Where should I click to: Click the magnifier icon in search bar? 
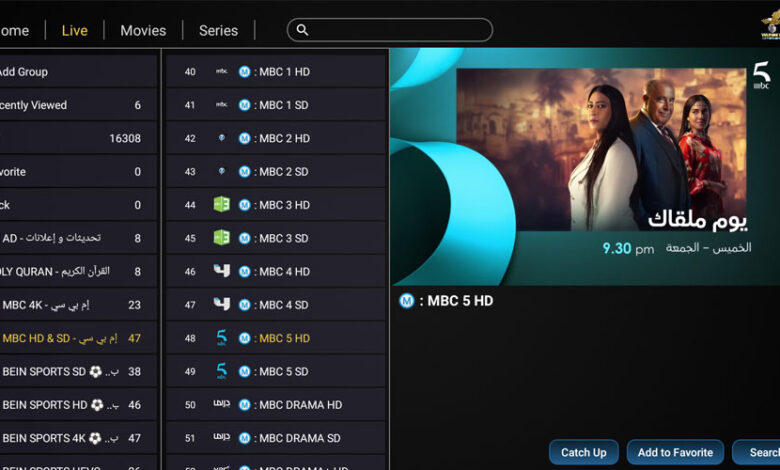point(303,30)
